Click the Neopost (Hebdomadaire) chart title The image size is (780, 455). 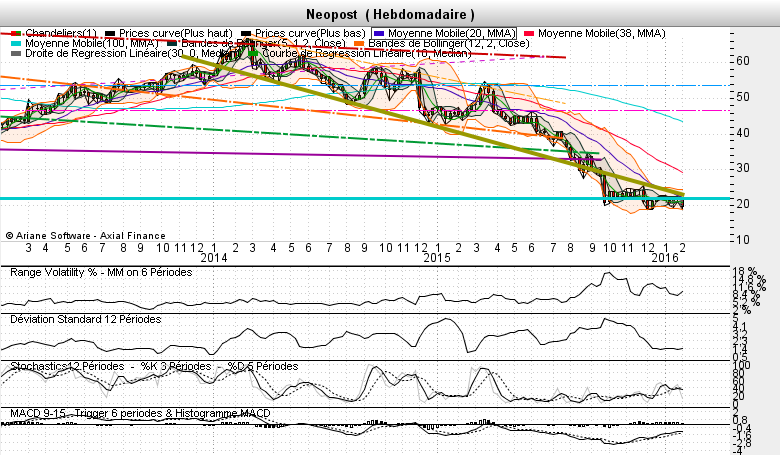(x=390, y=14)
